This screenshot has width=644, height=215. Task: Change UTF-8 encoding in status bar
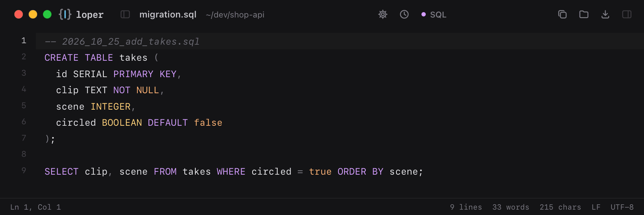coord(622,207)
